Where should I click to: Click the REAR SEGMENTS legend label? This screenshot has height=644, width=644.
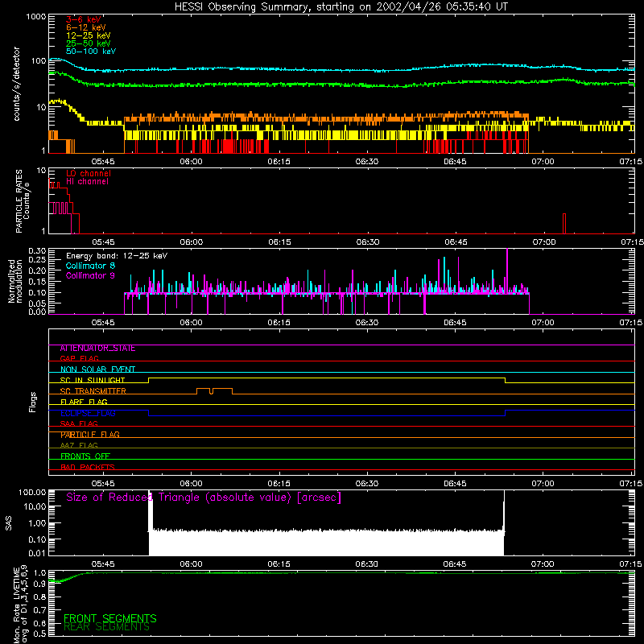(106, 627)
